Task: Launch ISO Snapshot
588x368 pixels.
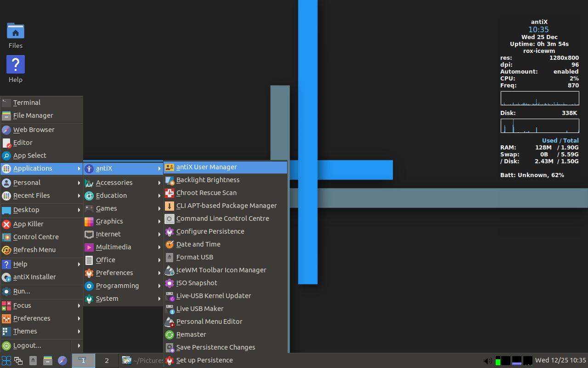Action: pos(226,283)
